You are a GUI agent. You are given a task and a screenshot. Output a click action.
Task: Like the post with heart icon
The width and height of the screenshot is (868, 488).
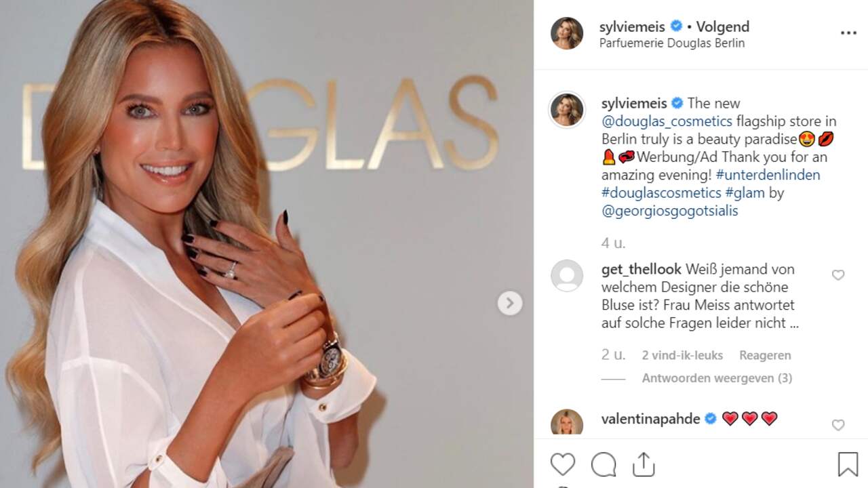tap(563, 464)
